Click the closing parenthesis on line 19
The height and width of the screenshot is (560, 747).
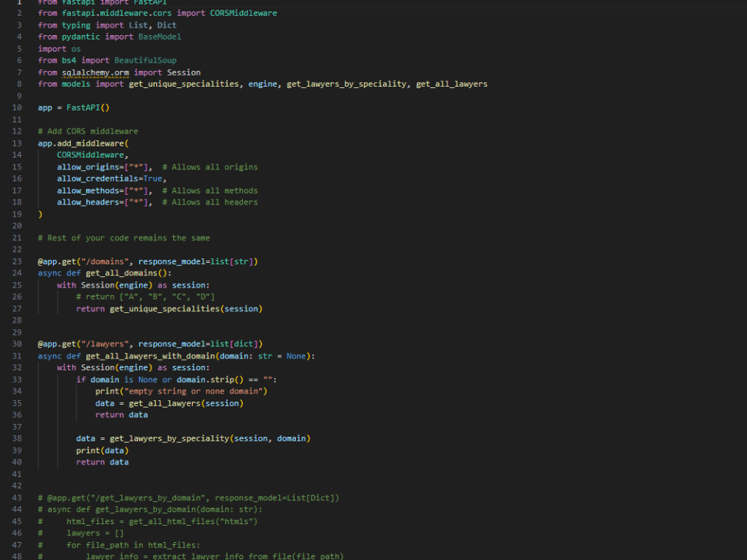[40, 214]
